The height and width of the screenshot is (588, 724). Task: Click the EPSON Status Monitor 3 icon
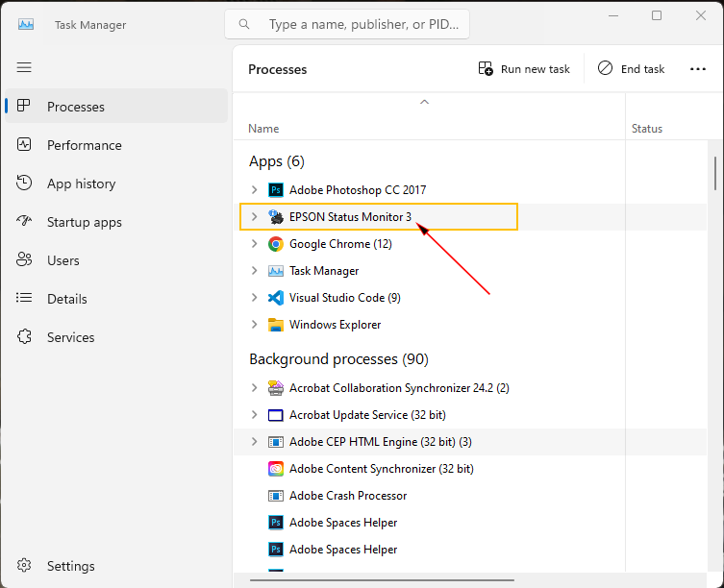276,217
